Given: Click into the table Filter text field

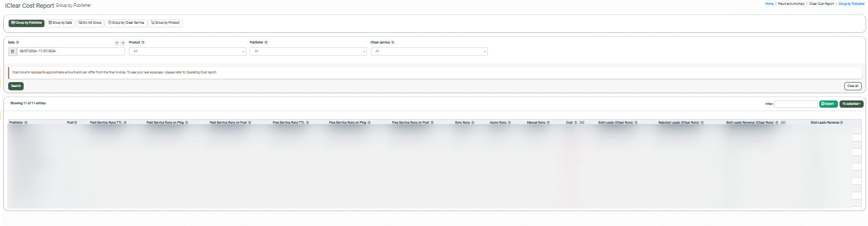Looking at the screenshot, I should pyautogui.click(x=796, y=104).
